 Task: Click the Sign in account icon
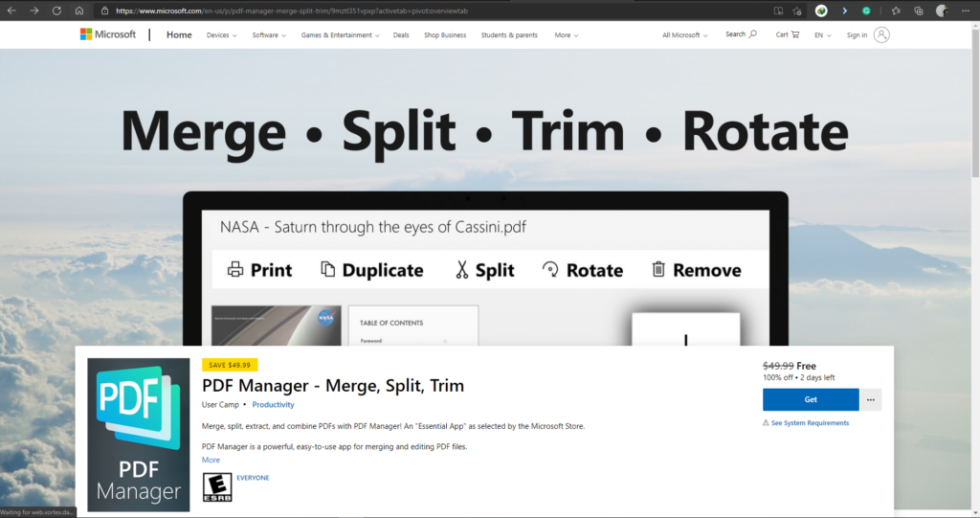[x=881, y=35]
